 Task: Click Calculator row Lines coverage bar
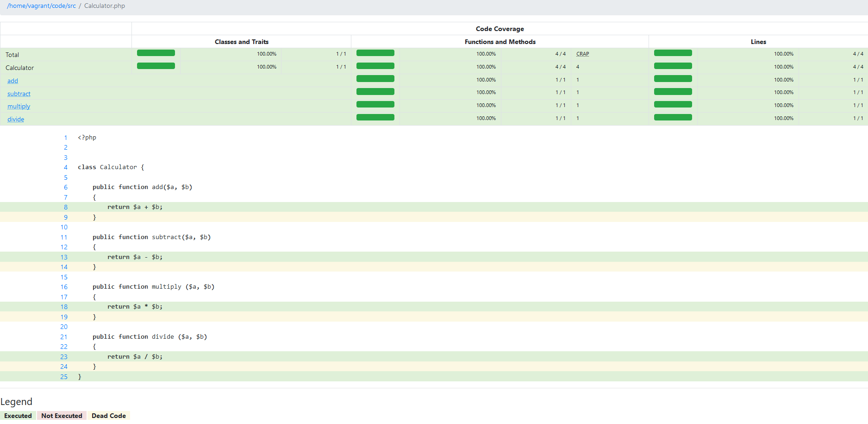(673, 66)
